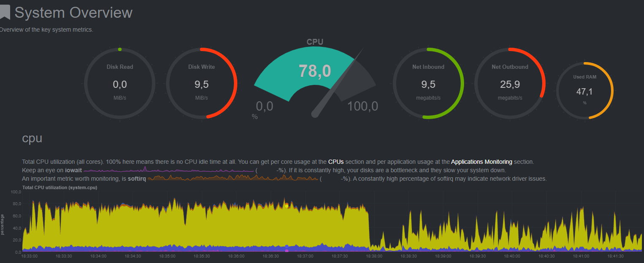Click the Used RAM gauge
Screen dimensions: 644x263
pos(584,91)
